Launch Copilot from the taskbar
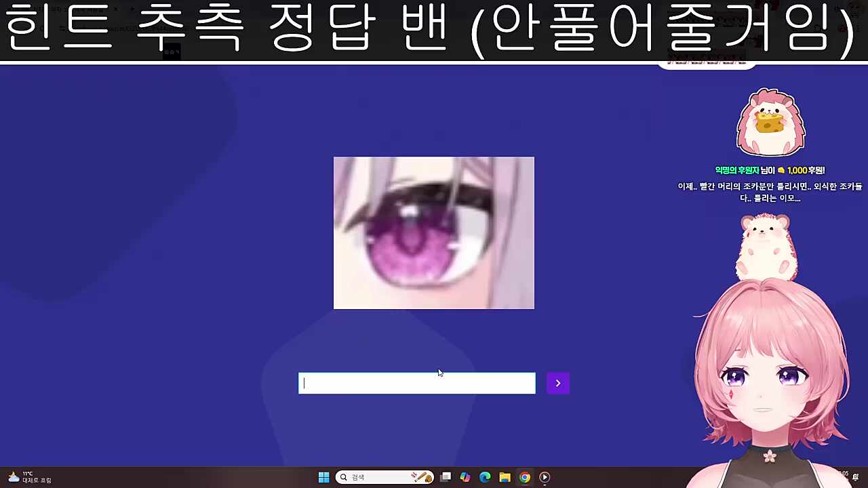The width and height of the screenshot is (868, 488). click(465, 477)
